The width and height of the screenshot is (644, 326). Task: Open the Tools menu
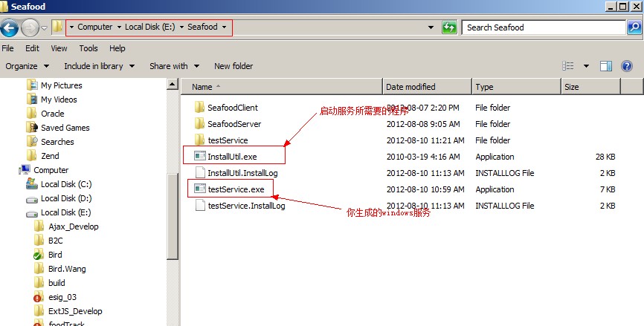pos(88,48)
